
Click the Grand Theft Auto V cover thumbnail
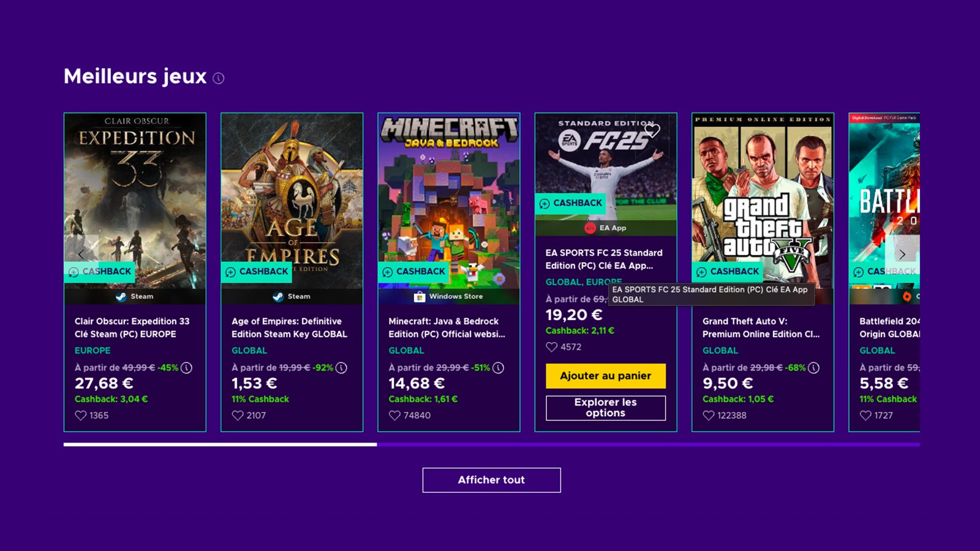point(763,184)
